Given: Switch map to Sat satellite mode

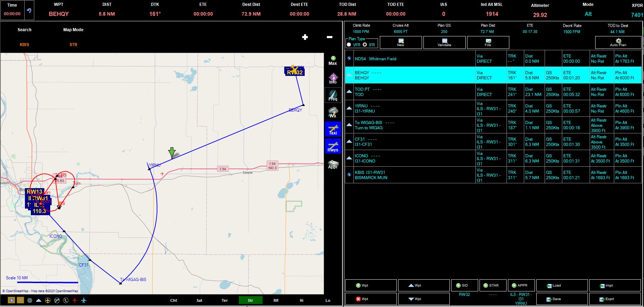Looking at the screenshot, I should pos(199,300).
